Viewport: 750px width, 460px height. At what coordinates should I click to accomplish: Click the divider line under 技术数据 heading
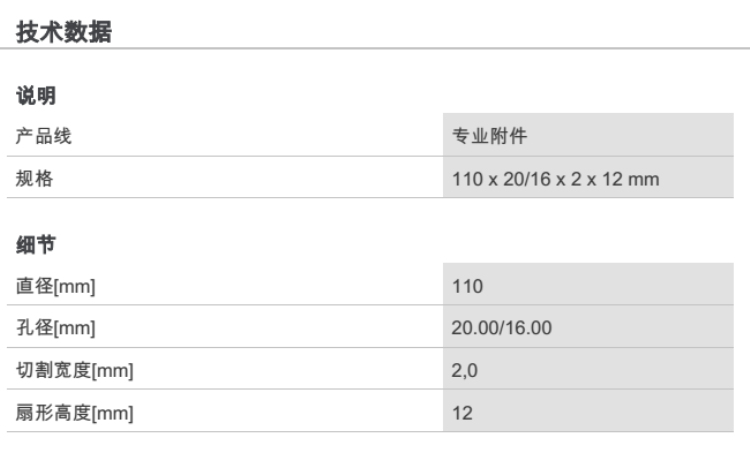pyautogui.click(x=375, y=48)
